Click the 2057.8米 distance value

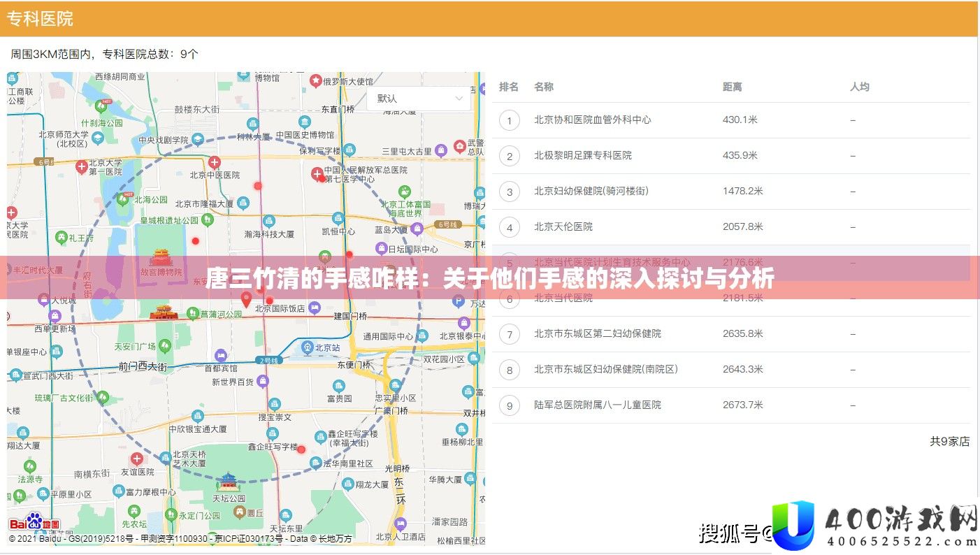point(743,226)
